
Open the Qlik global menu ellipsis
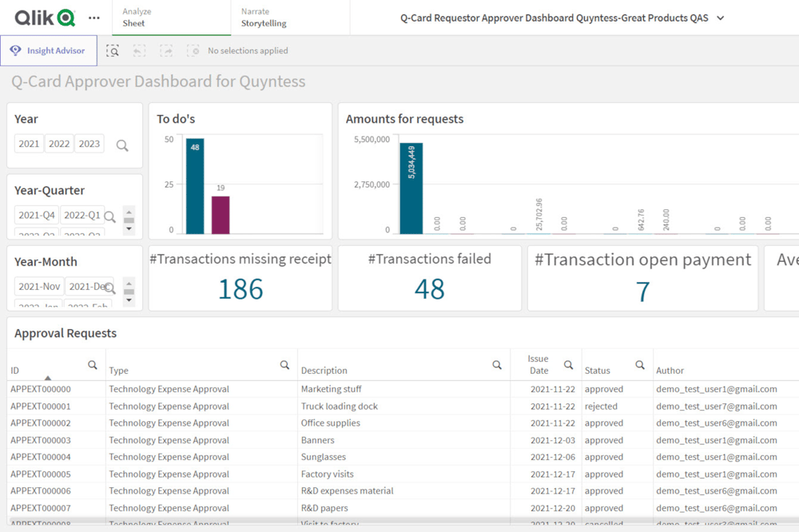click(93, 18)
